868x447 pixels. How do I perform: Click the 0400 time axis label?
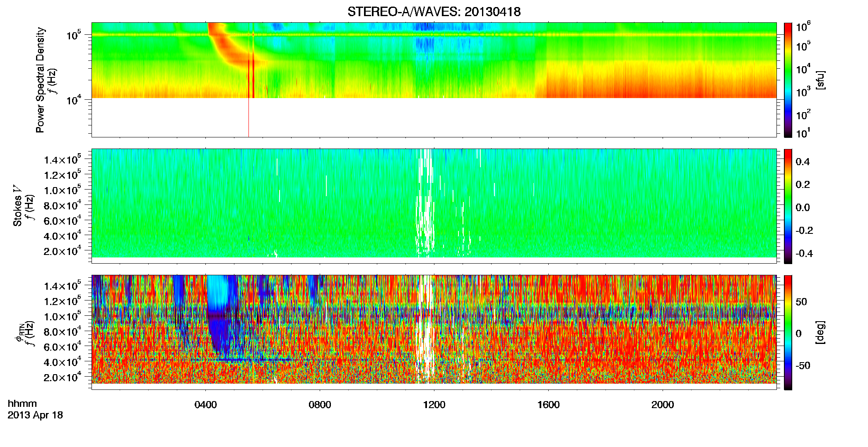206,405
